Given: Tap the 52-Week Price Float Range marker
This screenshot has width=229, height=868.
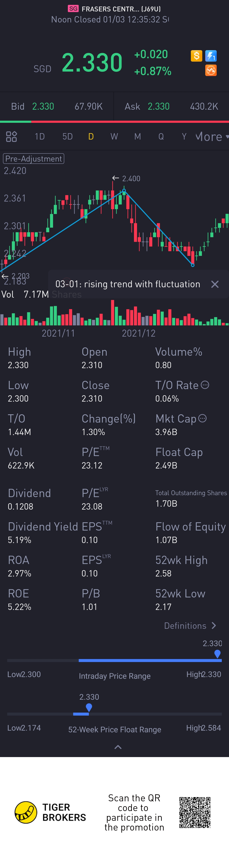Looking at the screenshot, I should click(89, 707).
